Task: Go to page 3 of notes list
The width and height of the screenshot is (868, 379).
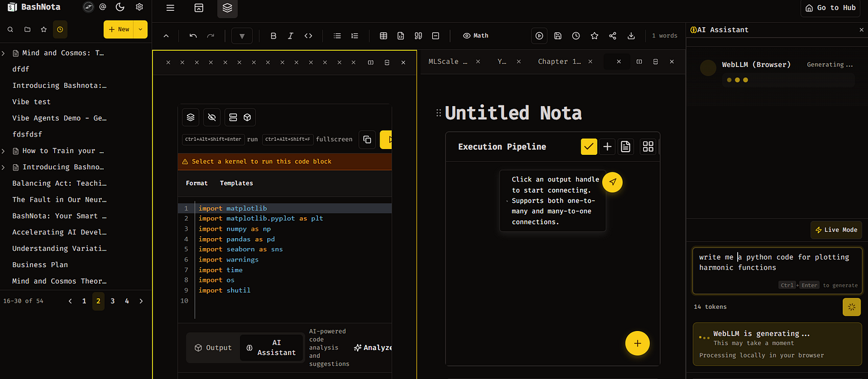Action: coord(112,301)
